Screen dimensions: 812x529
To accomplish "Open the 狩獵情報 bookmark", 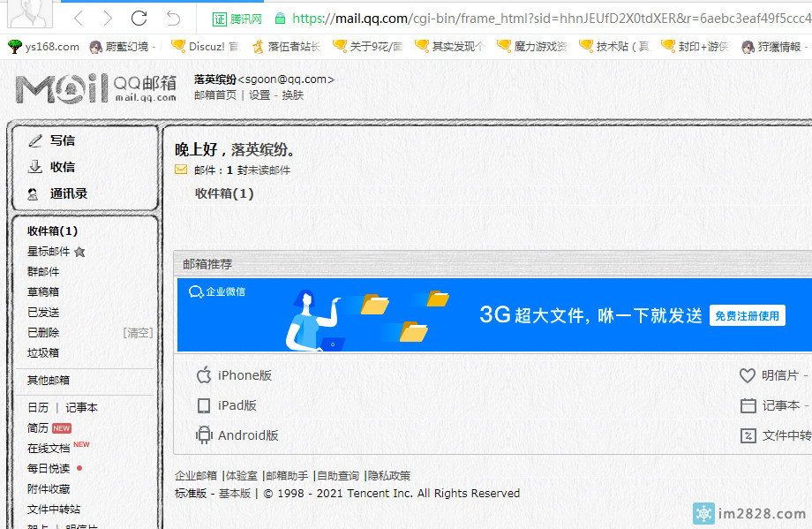I will 774,47.
